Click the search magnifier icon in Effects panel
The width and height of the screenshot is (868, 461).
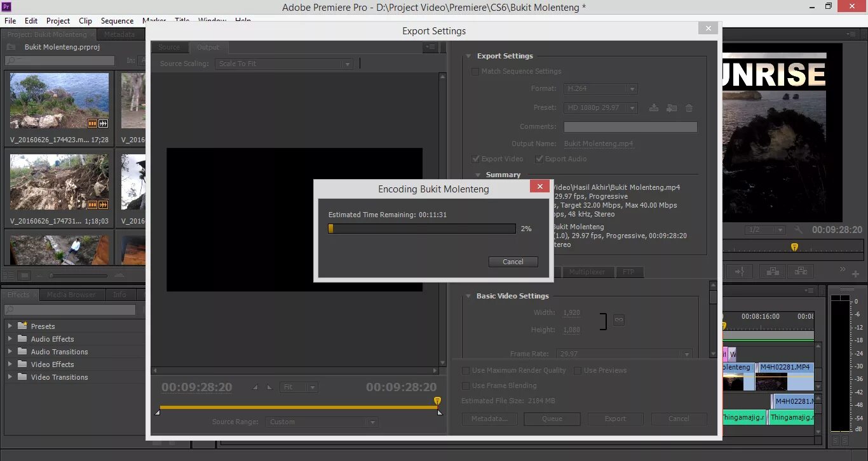pyautogui.click(x=11, y=310)
